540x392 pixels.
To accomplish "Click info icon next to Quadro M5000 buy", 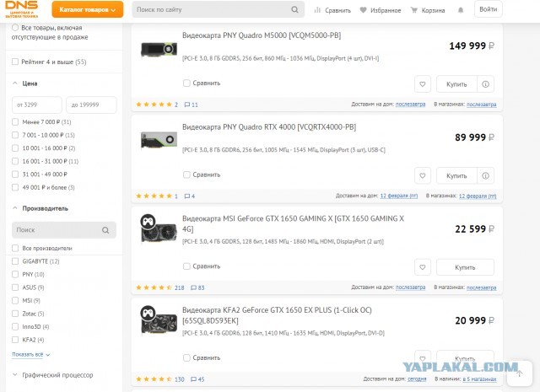I will 486,84.
